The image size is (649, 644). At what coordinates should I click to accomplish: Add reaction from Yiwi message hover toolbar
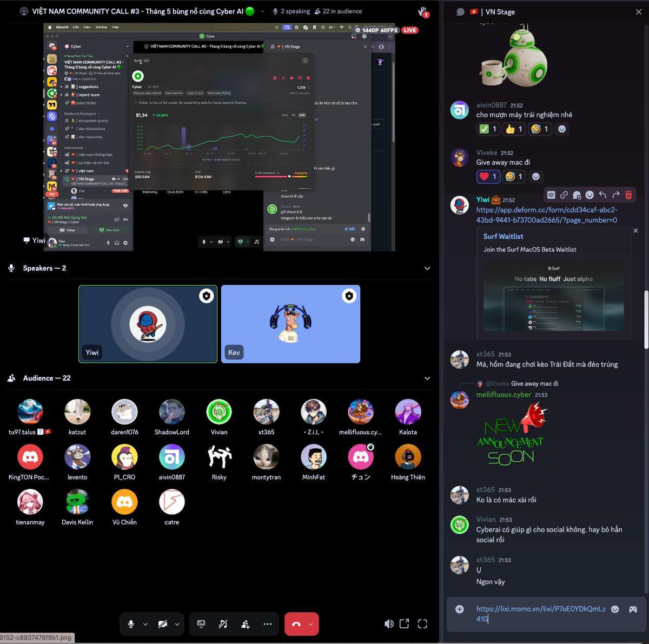590,195
